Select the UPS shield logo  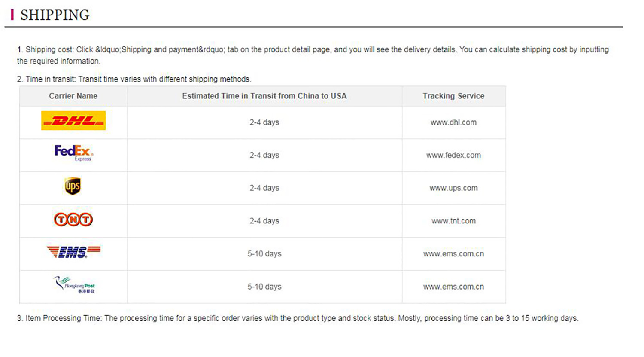[73, 186]
